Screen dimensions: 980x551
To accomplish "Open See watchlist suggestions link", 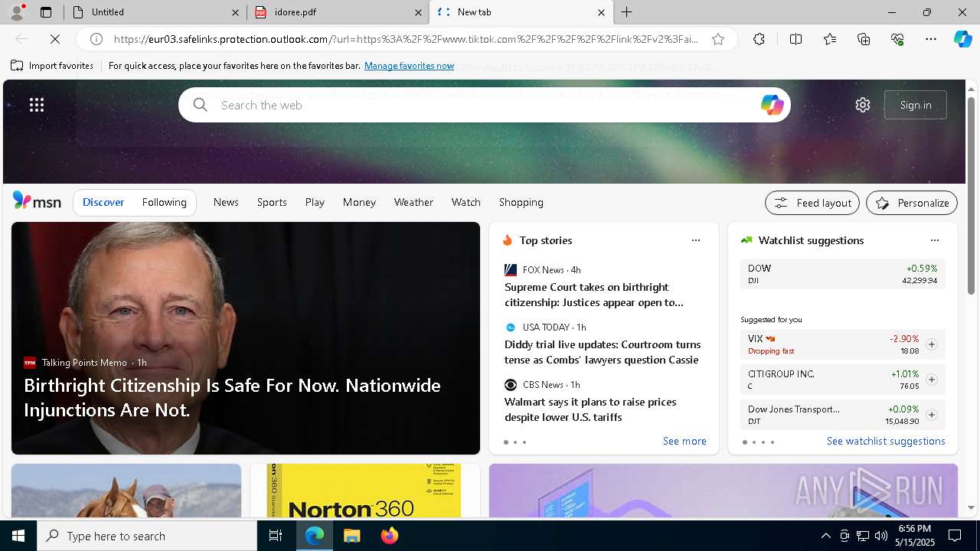I will coord(886,441).
